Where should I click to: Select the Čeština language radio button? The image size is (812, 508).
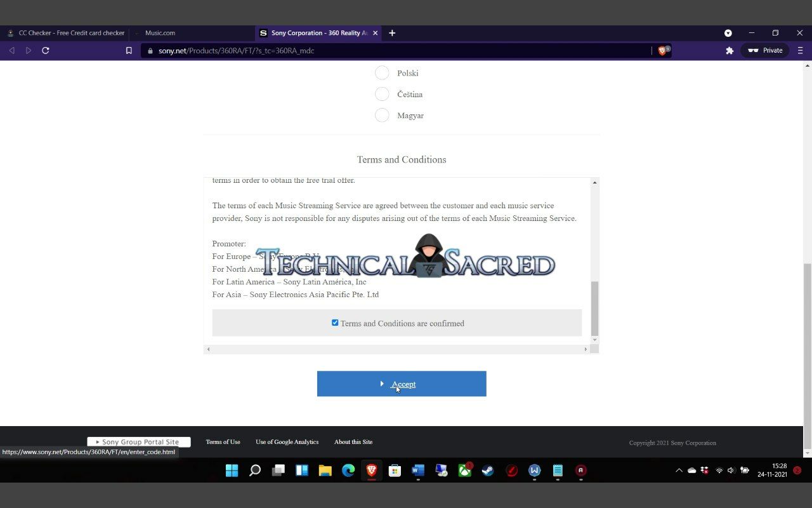coord(382,94)
